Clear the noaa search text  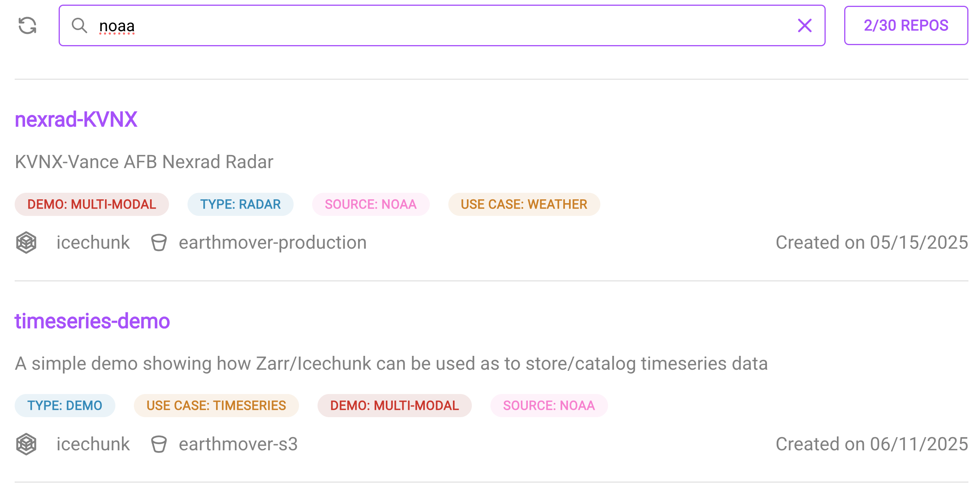pyautogui.click(x=804, y=26)
